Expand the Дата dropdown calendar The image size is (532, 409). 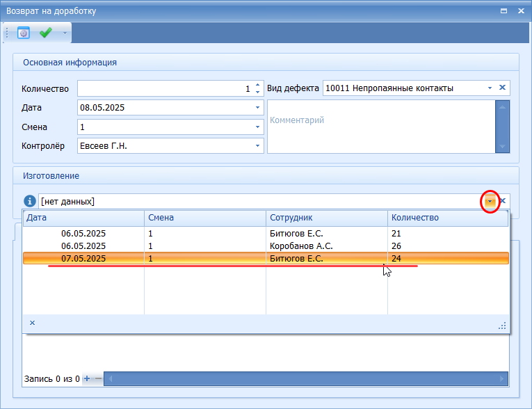(257, 108)
